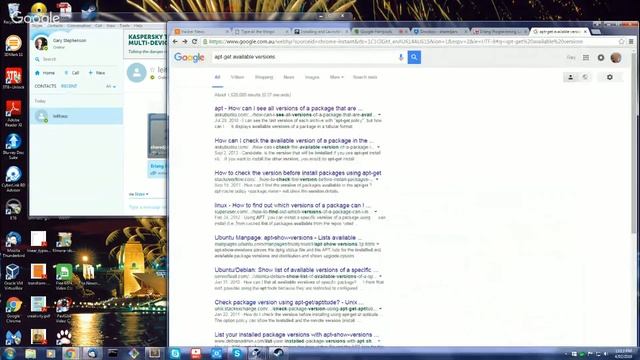The width and height of the screenshot is (640, 360).
Task: Switch to the Dropbox tab
Action: 440,31
